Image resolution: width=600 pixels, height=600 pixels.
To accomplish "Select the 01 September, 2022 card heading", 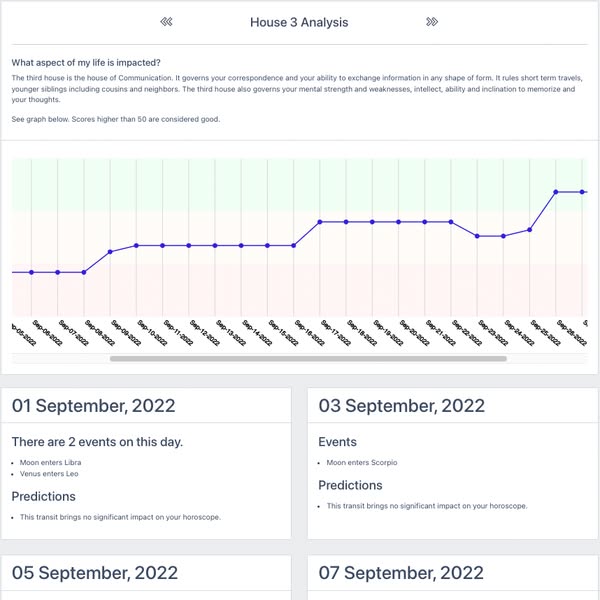I will [94, 406].
